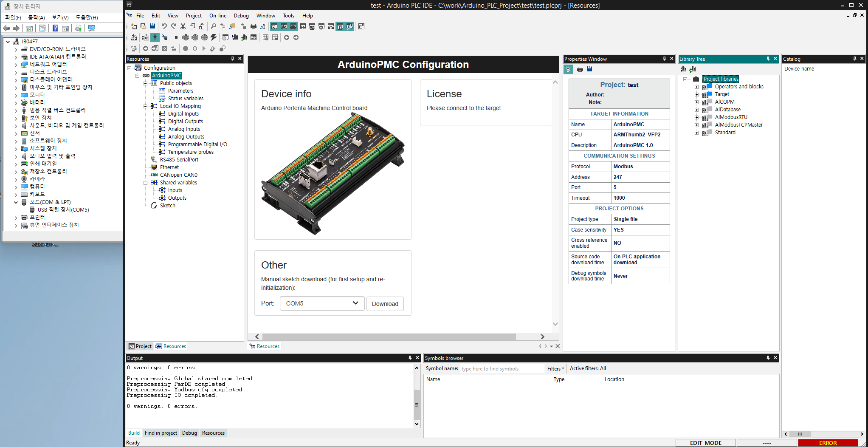The height and width of the screenshot is (447, 868).
Task: Open the Filters dropdown in Symbols browser
Action: (555, 368)
